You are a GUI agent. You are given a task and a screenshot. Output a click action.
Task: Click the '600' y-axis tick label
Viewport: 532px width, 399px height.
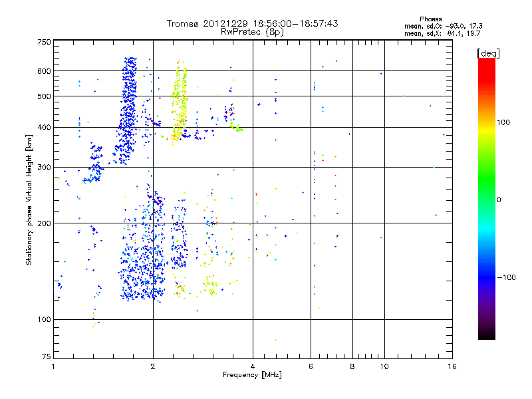click(44, 71)
